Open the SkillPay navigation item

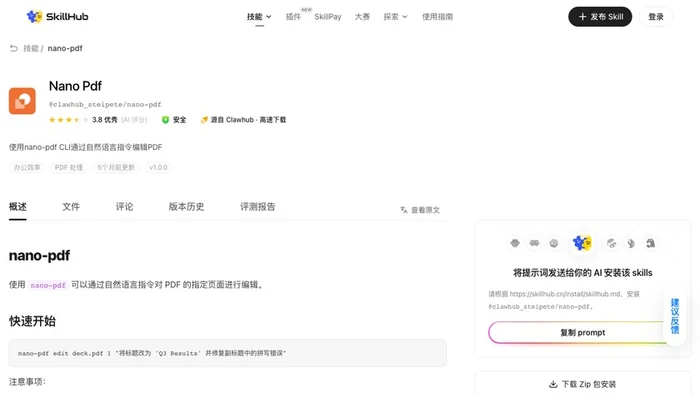pos(328,17)
